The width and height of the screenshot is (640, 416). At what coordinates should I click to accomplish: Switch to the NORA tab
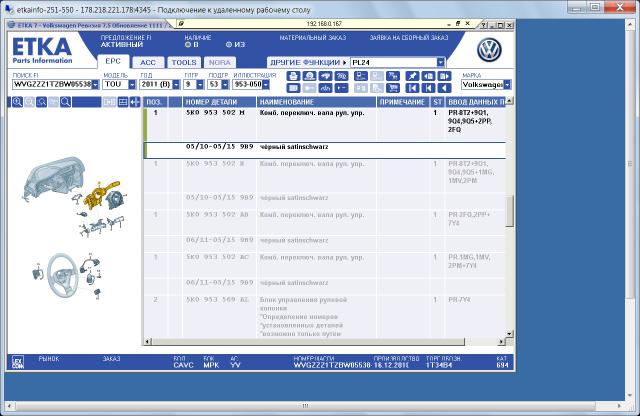click(x=220, y=62)
